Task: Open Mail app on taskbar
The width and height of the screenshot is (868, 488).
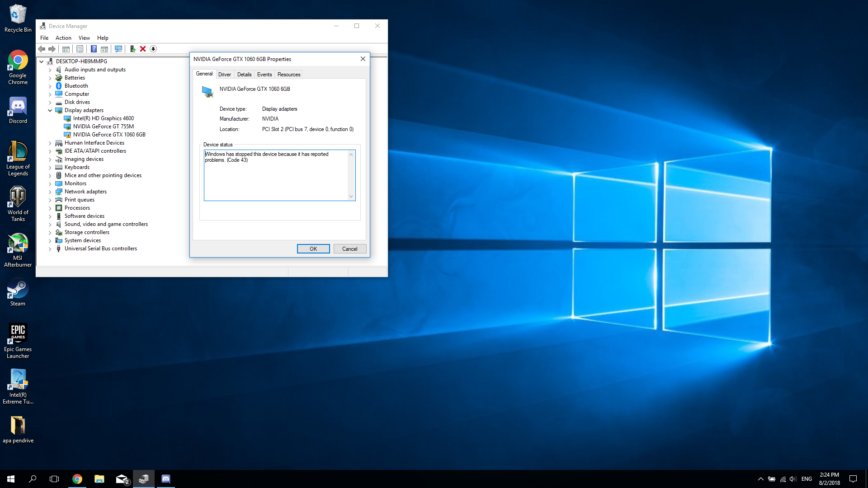Action: (x=122, y=479)
